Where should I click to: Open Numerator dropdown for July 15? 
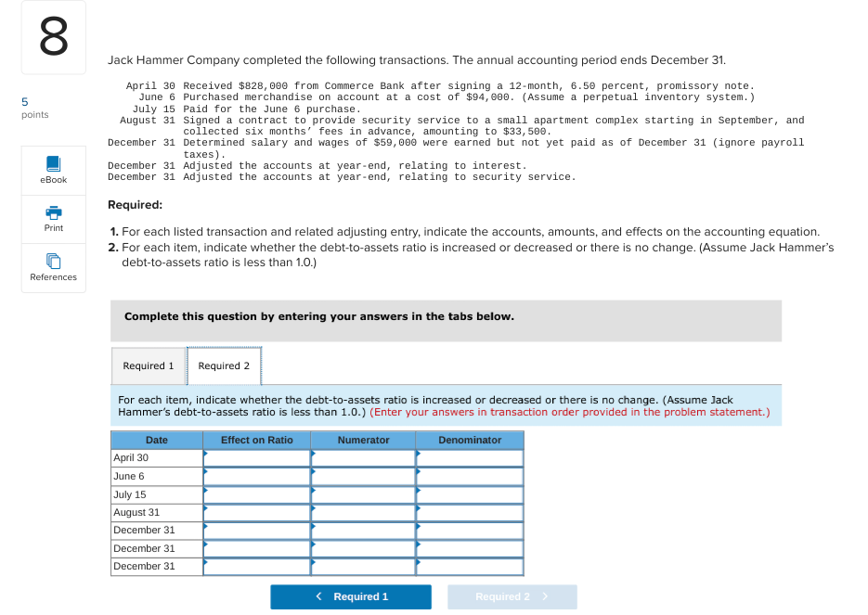click(363, 494)
